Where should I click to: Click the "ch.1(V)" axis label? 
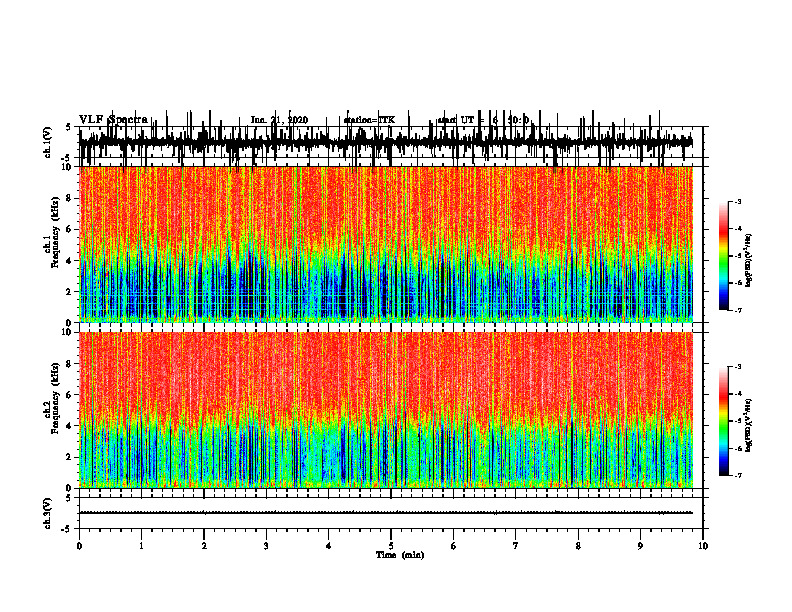(48, 142)
